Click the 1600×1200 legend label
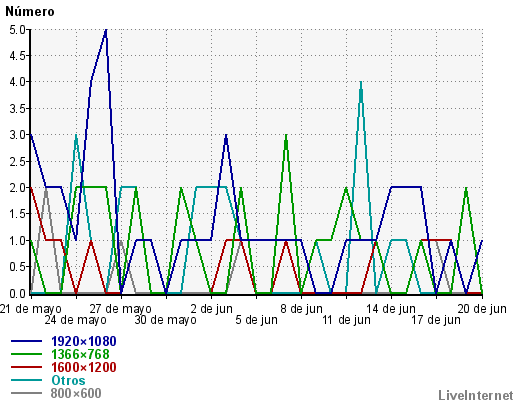This screenshot has width=520, height=405. pos(84,367)
